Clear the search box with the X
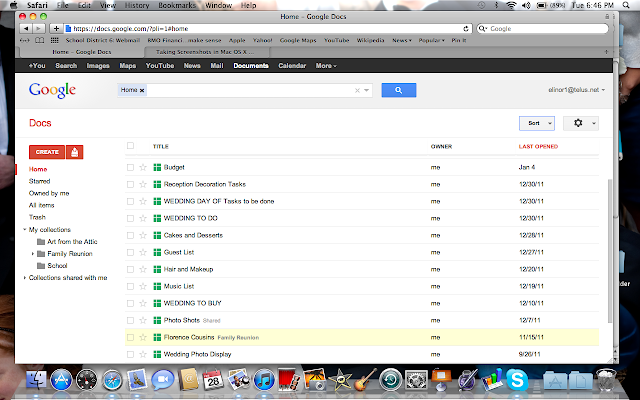 click(357, 90)
